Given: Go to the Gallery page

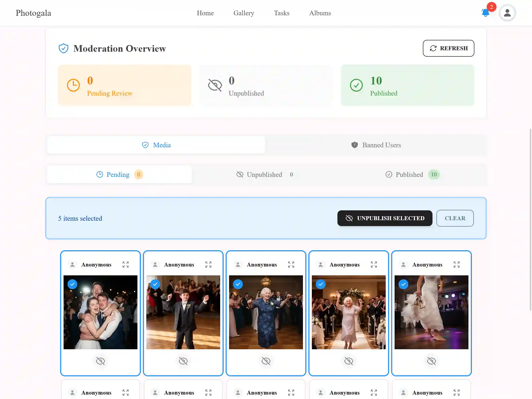Looking at the screenshot, I should point(244,13).
